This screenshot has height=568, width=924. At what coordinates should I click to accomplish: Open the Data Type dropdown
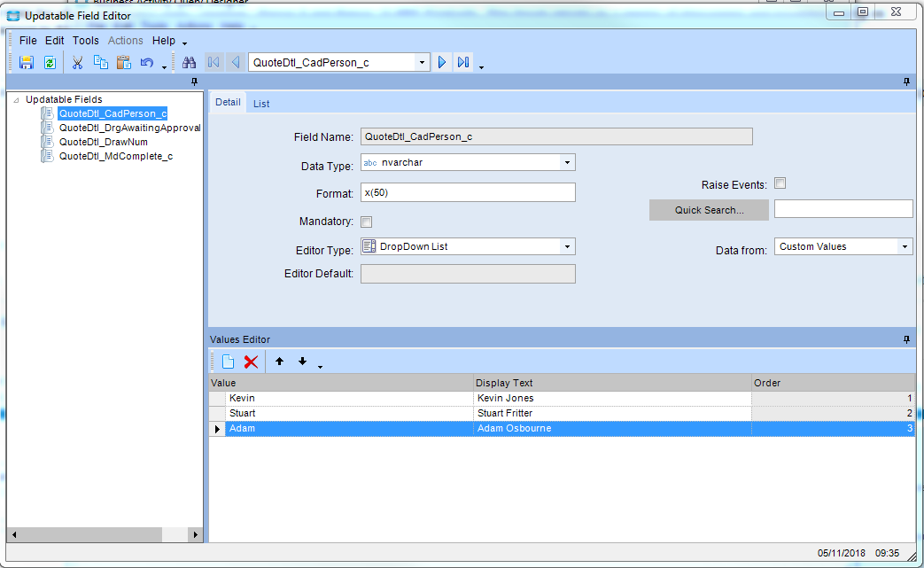(x=567, y=163)
